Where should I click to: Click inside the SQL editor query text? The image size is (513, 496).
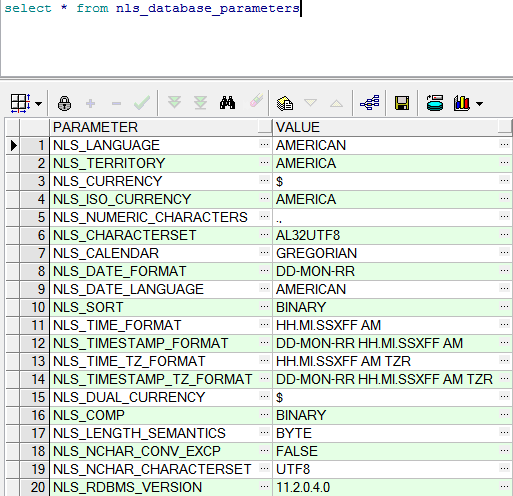[152, 8]
